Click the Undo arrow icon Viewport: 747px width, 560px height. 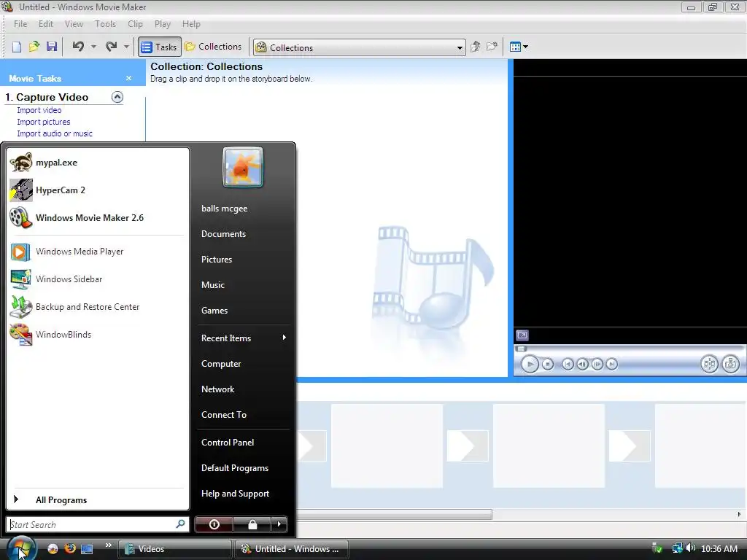pos(78,46)
